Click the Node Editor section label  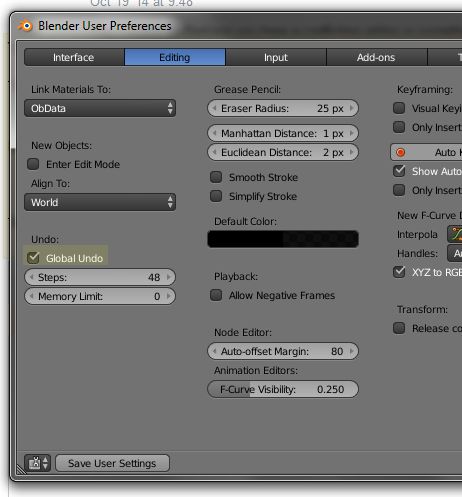tap(243, 332)
